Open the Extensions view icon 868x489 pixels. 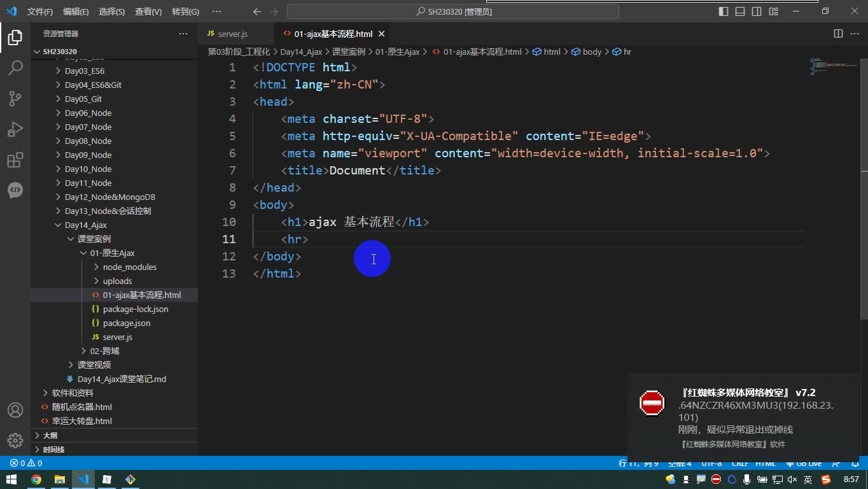click(x=15, y=160)
